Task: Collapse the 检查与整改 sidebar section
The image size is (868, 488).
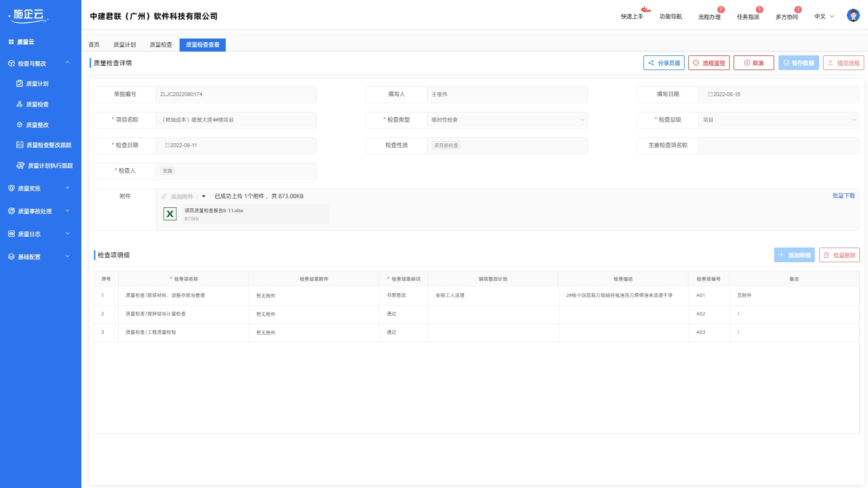Action: 67,63
